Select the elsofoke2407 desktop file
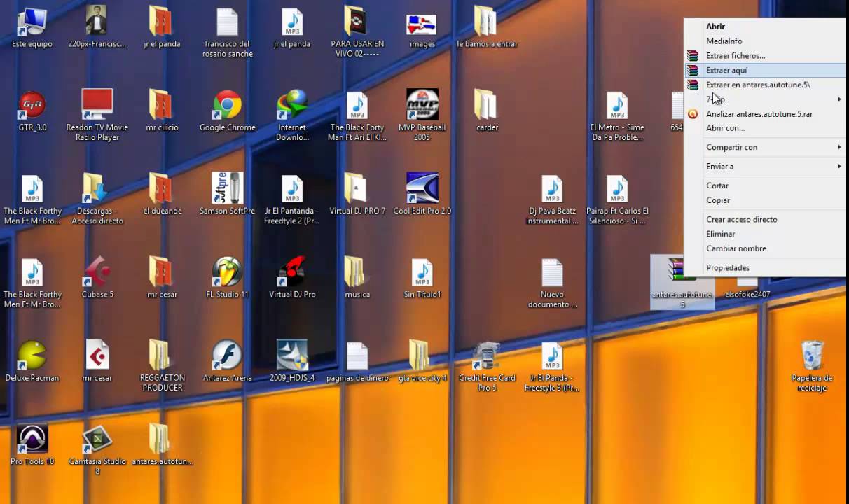The width and height of the screenshot is (849, 504). pos(747,288)
